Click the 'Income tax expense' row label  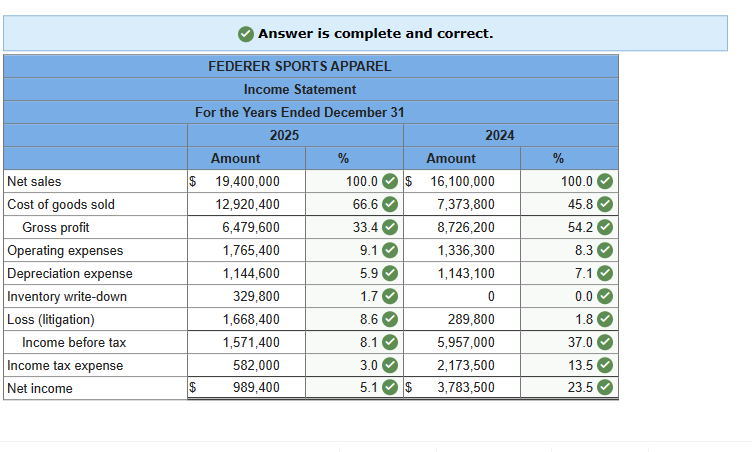tap(65, 366)
